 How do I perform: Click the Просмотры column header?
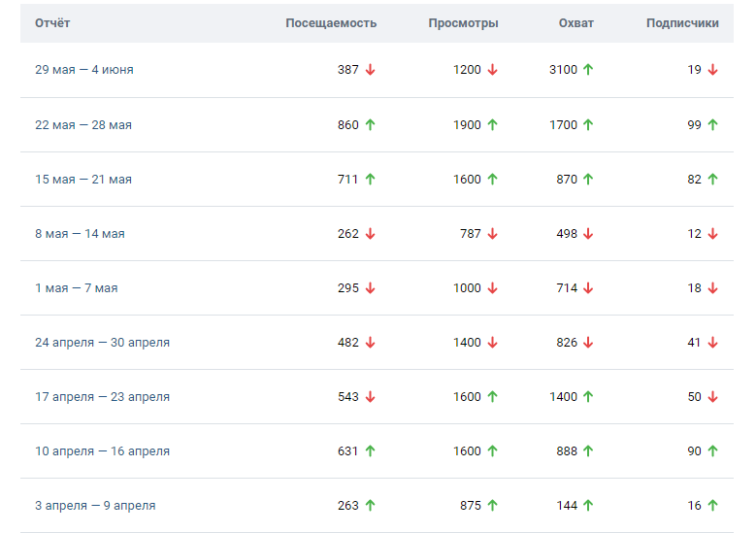pyautogui.click(x=463, y=23)
